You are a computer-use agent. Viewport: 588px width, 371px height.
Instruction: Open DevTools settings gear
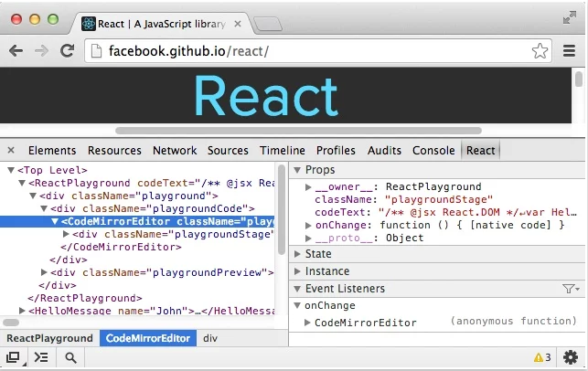click(571, 357)
